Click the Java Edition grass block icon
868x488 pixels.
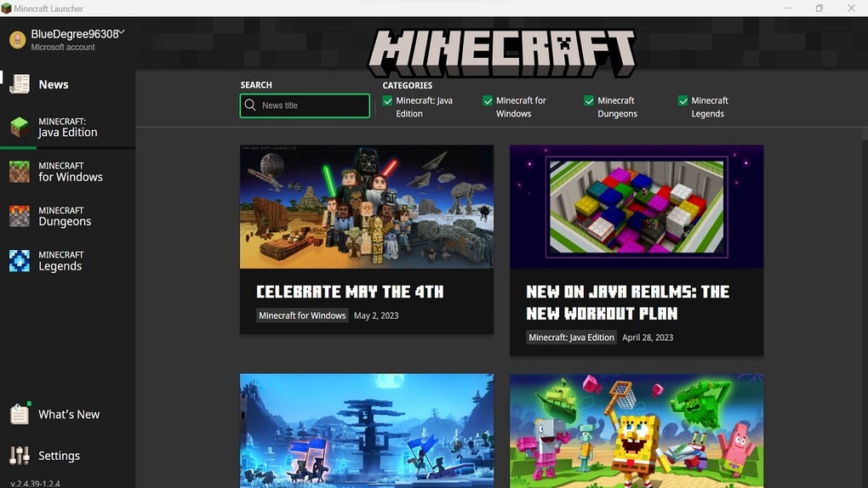(20, 127)
